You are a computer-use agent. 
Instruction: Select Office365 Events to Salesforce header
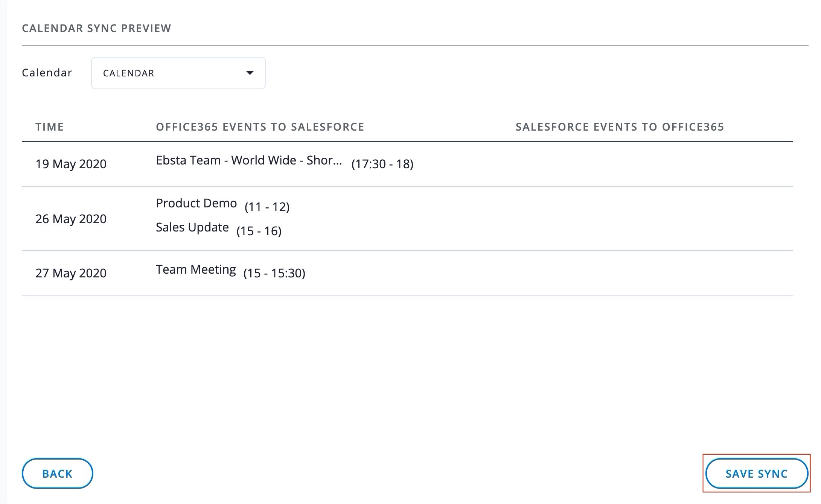(260, 127)
